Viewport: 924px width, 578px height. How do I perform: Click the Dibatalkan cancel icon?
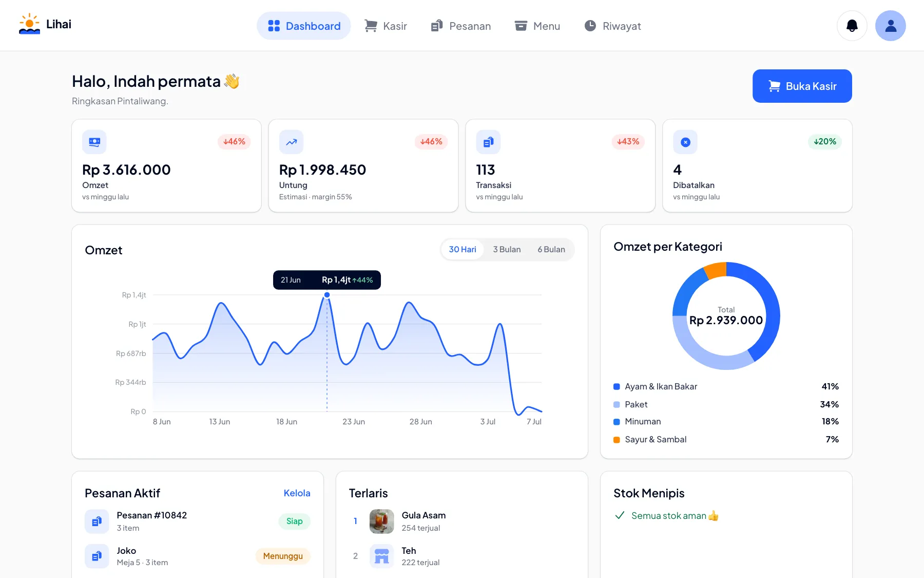(x=685, y=142)
